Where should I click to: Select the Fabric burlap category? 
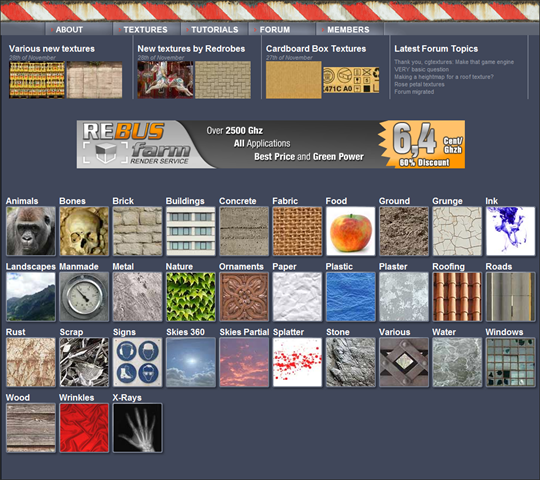[297, 231]
